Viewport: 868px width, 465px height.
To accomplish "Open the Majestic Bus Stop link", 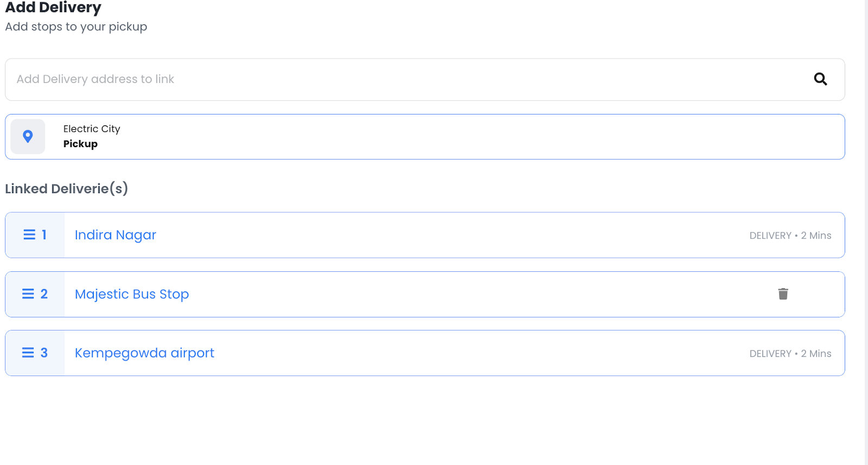I will (132, 294).
